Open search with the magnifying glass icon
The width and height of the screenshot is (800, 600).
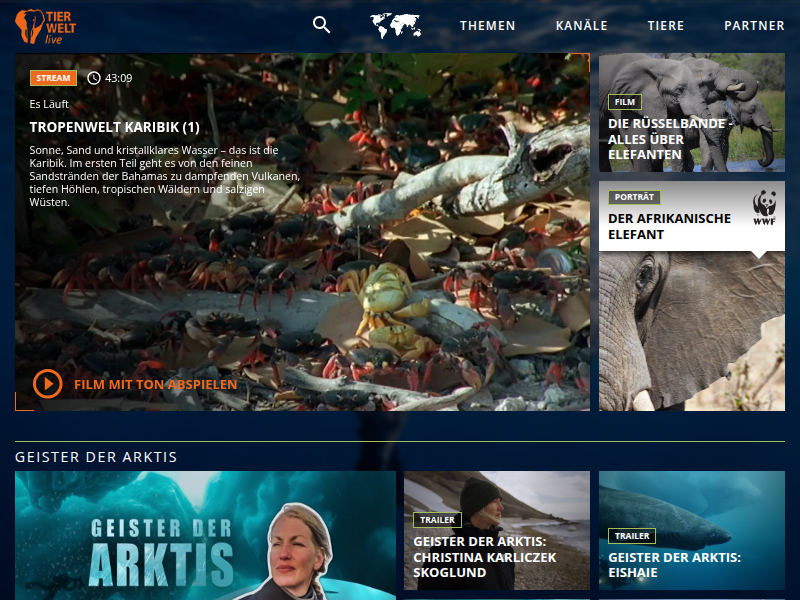click(x=321, y=25)
